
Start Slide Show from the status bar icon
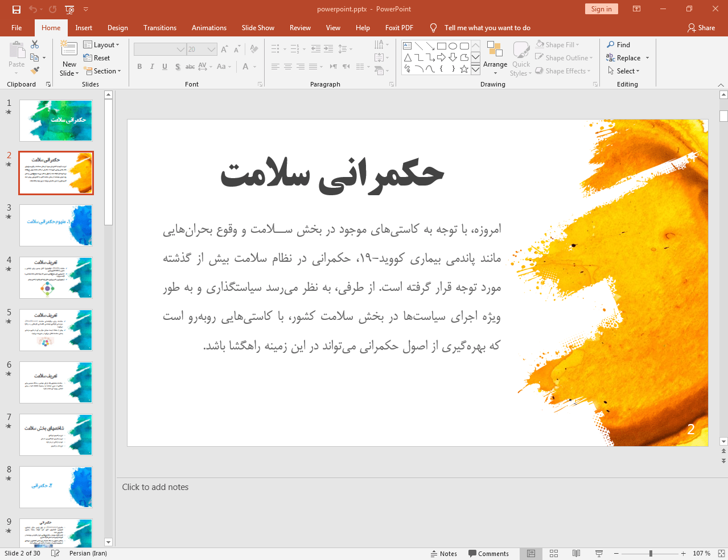(599, 553)
